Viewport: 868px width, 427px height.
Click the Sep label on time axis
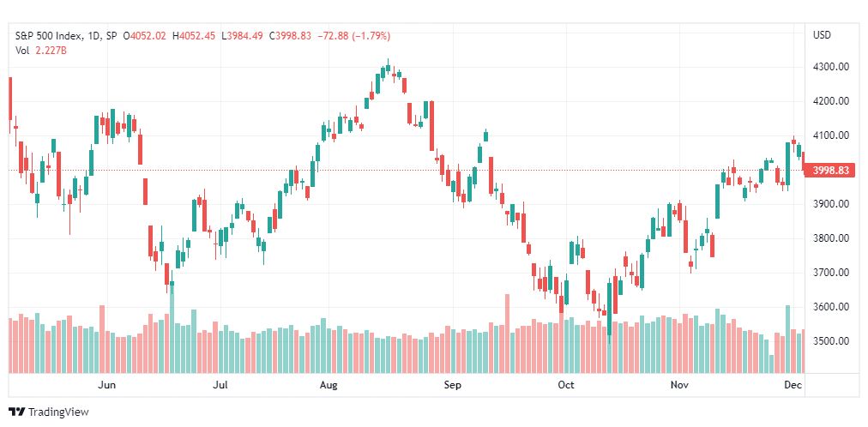tap(452, 385)
